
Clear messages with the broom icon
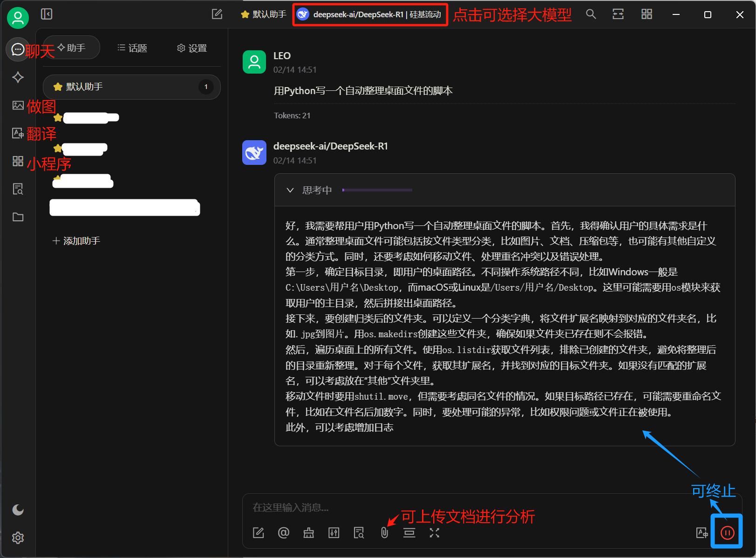(309, 532)
